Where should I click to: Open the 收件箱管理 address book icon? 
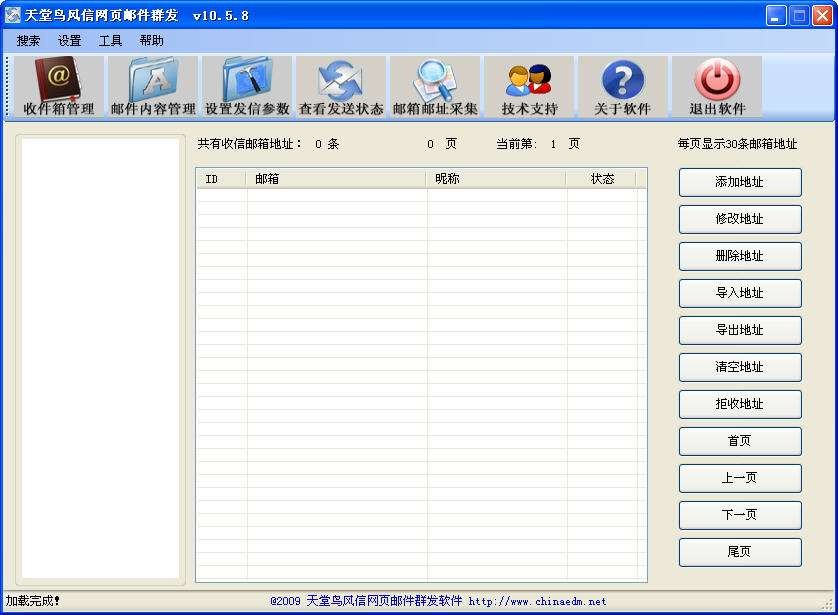59,87
